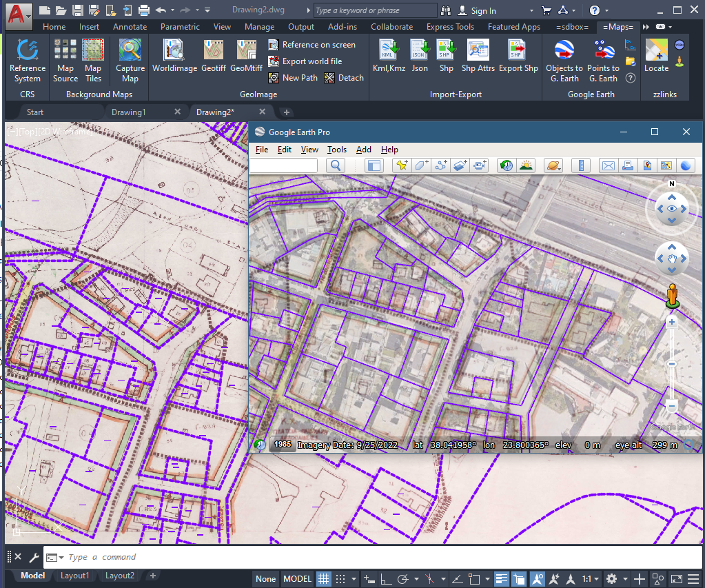Import a Json file
Image resolution: width=705 pixels, height=588 pixels.
[x=420, y=56]
